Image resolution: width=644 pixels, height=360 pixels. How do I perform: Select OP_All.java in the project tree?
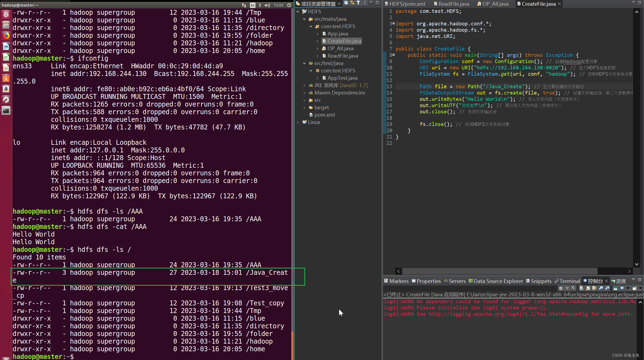(340, 48)
